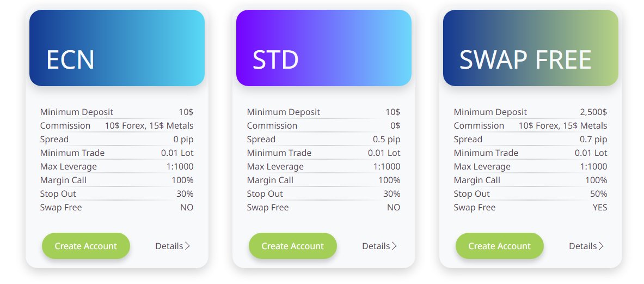The image size is (644, 284).
Task: Click the 50% Stop Out value
Action: (598, 194)
